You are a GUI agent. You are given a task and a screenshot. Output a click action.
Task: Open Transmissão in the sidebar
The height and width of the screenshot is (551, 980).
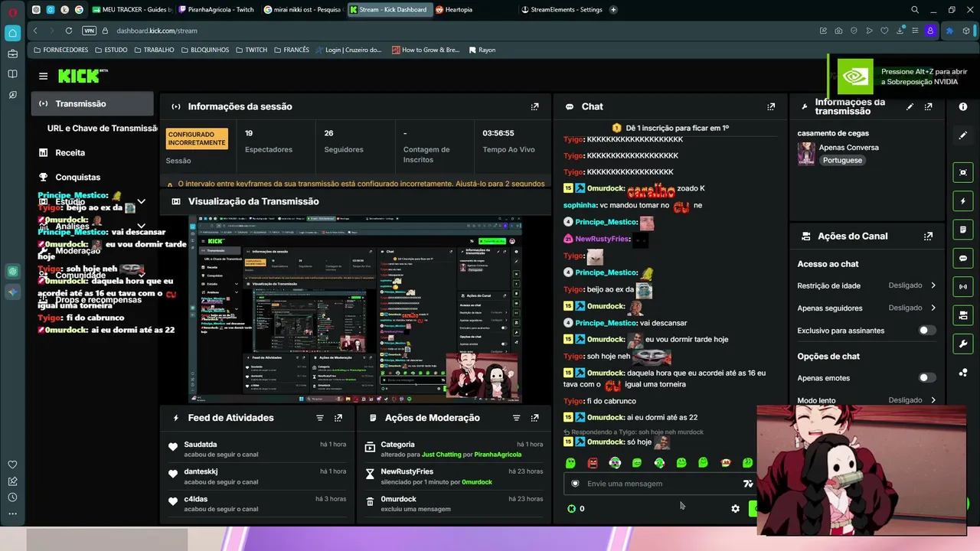point(92,103)
